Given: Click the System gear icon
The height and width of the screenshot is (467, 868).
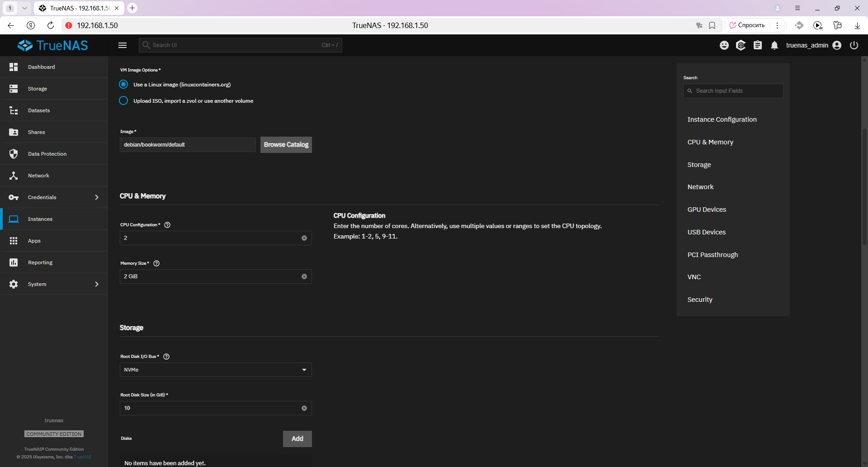Looking at the screenshot, I should (x=14, y=284).
